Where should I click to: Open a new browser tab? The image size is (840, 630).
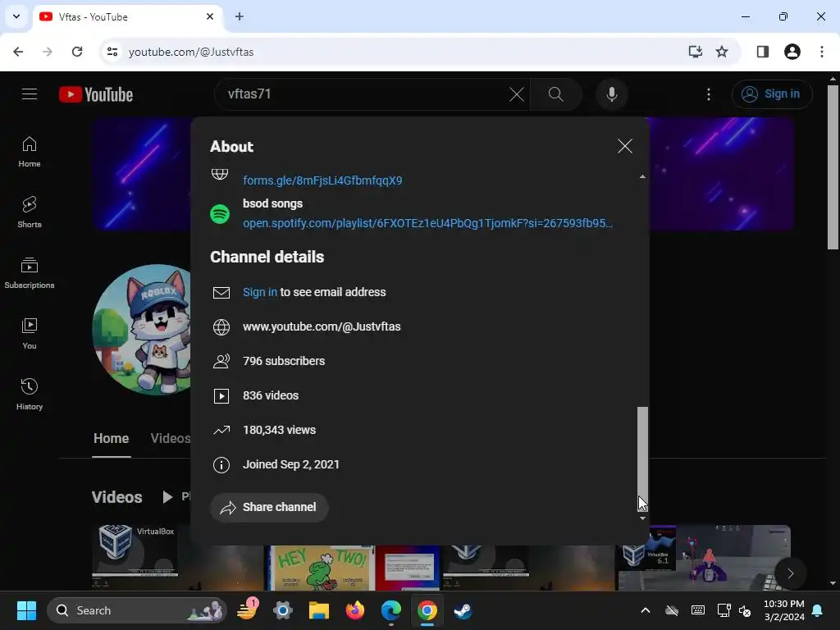tap(240, 16)
